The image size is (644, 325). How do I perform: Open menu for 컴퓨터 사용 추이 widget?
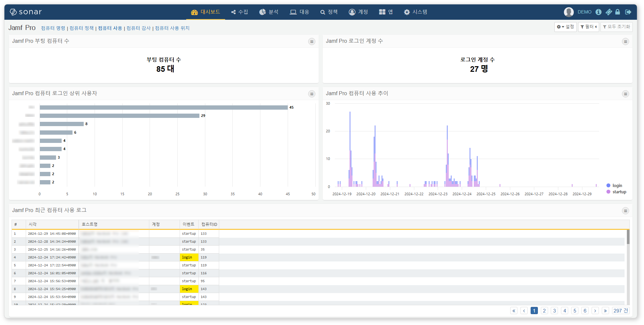click(625, 94)
